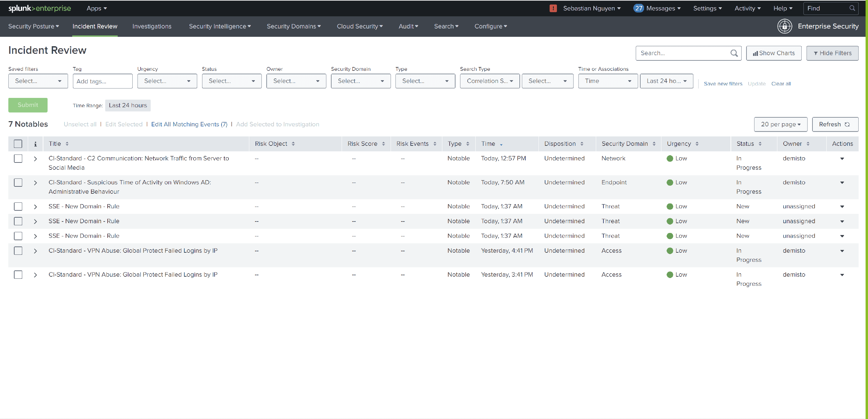Image resolution: width=868 pixels, height=419 pixels.
Task: Click the Save new filters link
Action: [723, 84]
